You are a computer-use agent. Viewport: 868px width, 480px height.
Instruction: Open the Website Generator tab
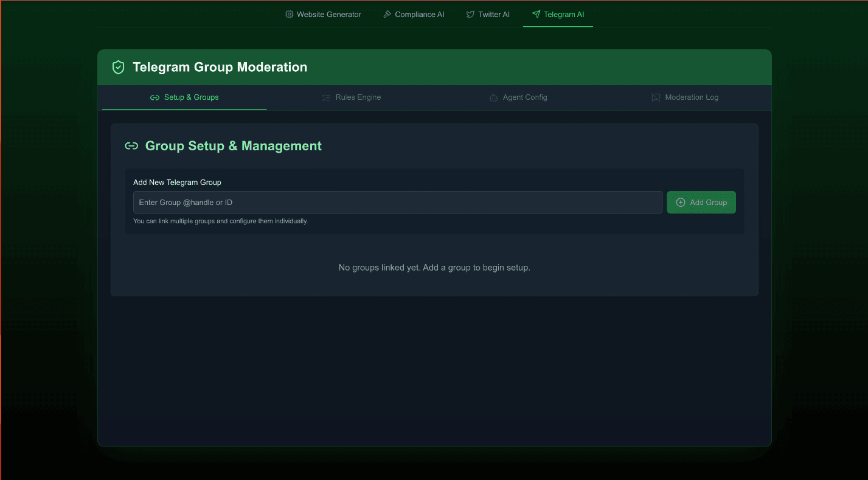coord(323,14)
